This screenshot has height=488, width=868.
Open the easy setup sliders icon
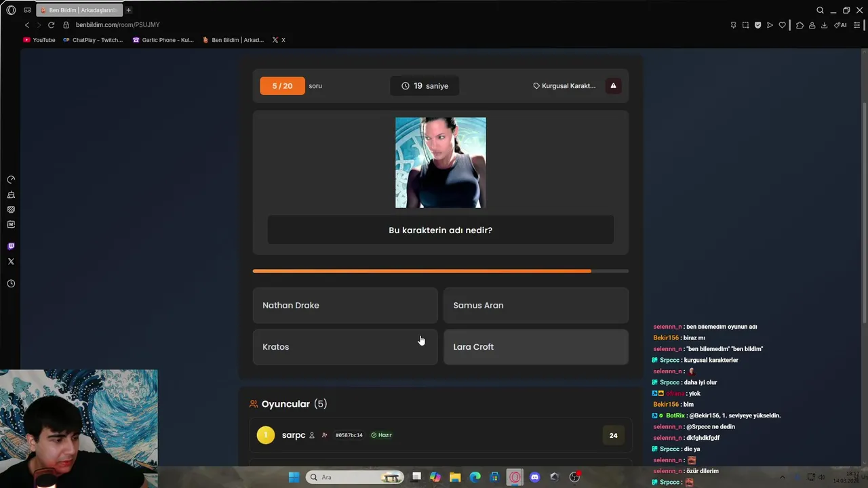point(856,25)
